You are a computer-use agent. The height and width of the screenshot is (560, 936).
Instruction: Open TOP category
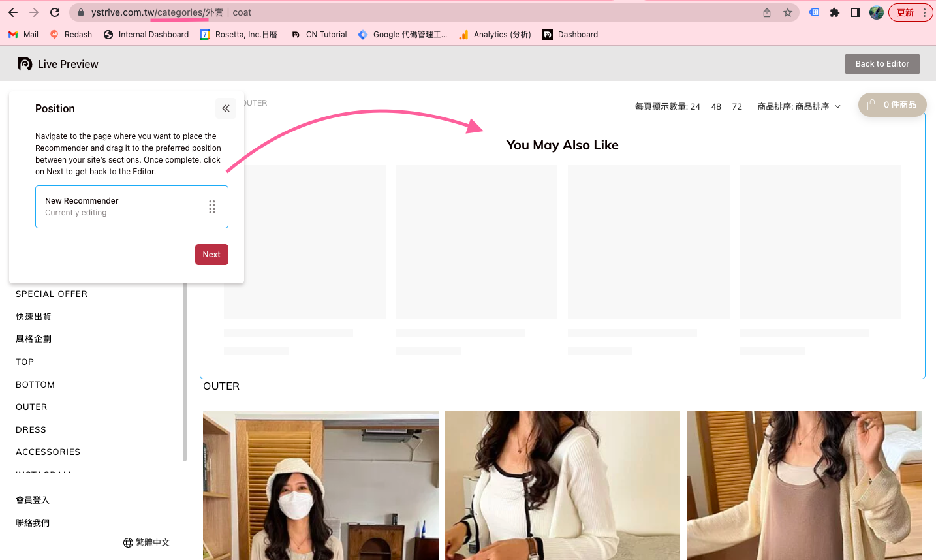click(25, 362)
